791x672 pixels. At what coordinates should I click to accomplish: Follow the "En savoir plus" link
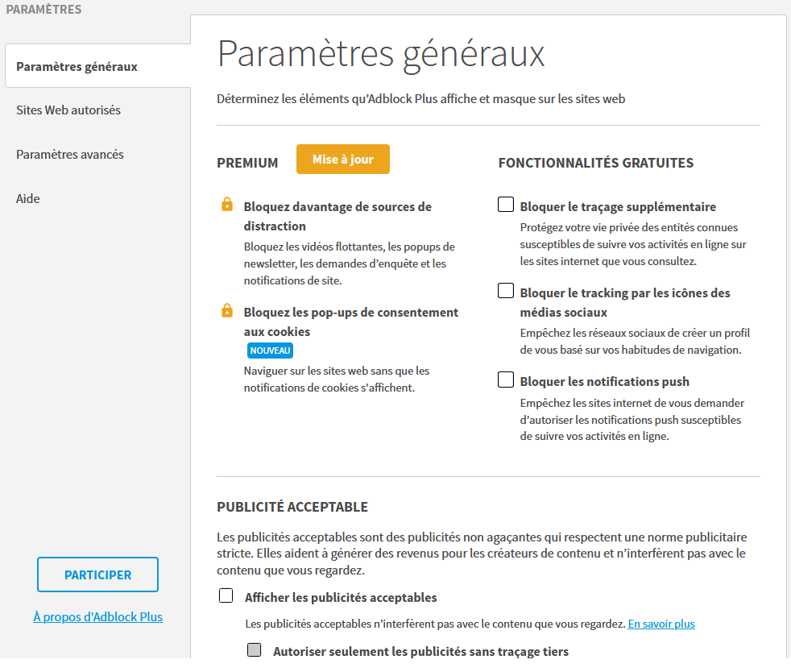pyautogui.click(x=661, y=624)
